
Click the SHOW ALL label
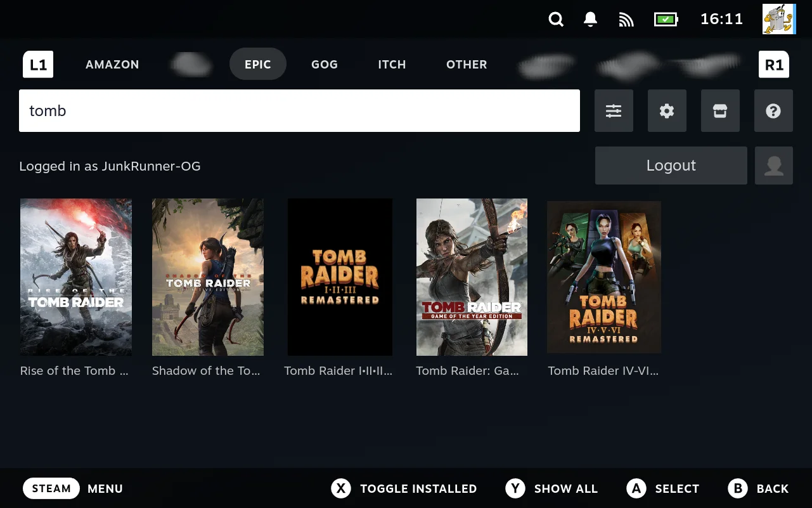click(x=566, y=488)
